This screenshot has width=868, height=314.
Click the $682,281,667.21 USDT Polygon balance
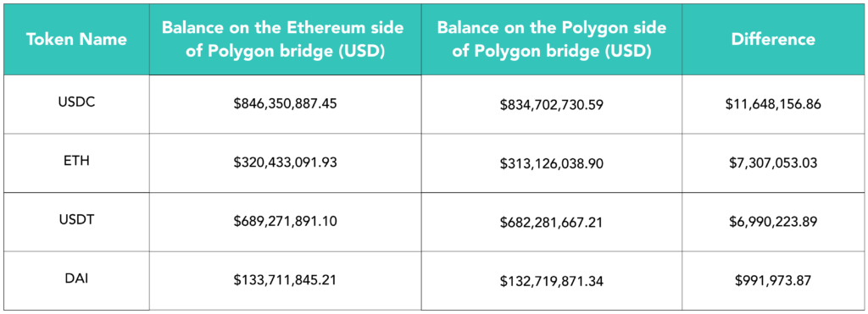[x=551, y=222]
